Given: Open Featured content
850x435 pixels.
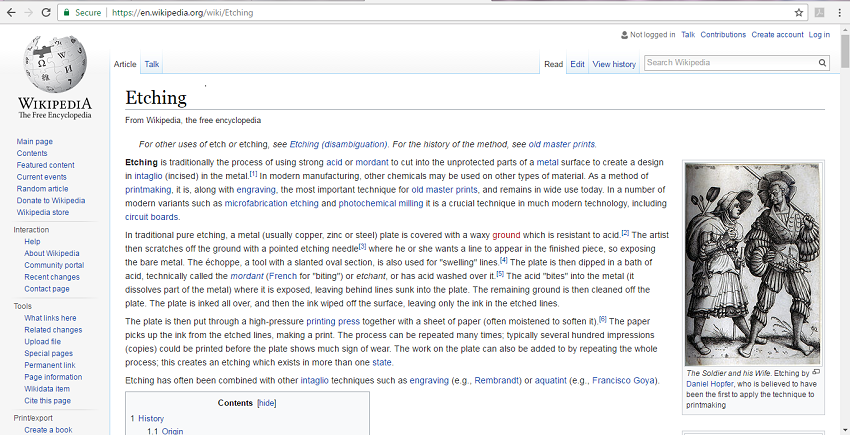Looking at the screenshot, I should pyautogui.click(x=46, y=165).
